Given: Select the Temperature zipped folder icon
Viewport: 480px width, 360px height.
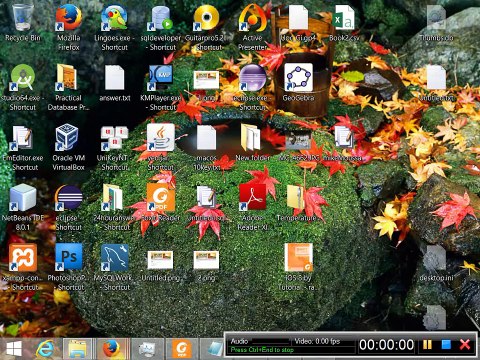Looking at the screenshot, I should (296, 197).
